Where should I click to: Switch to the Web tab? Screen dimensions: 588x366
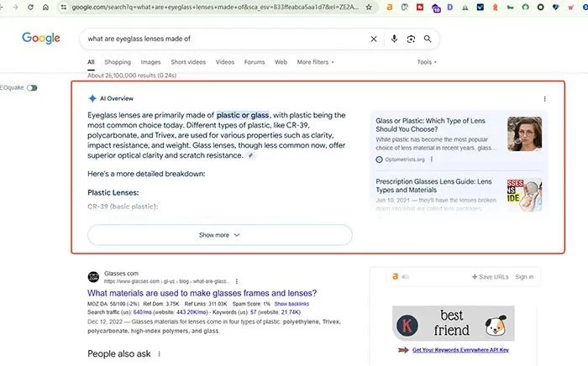(x=281, y=62)
